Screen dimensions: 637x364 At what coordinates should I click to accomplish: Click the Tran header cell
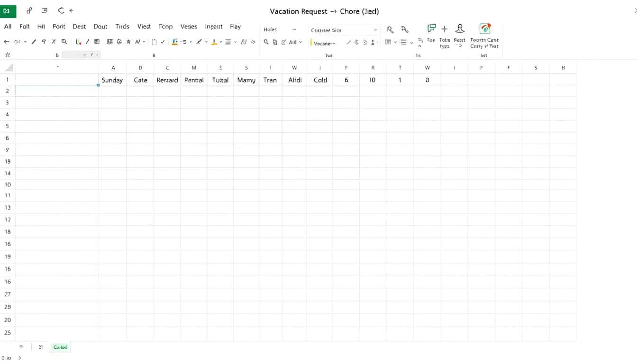[x=270, y=80]
